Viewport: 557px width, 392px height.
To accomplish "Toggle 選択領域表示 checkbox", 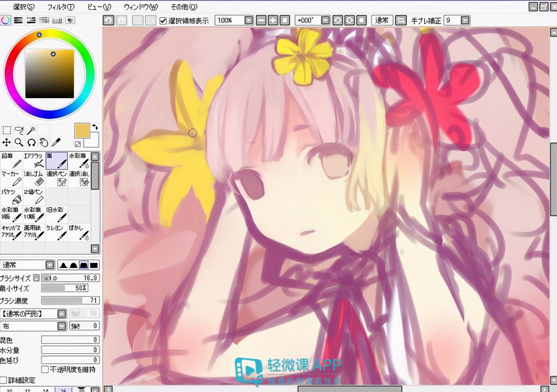I will [163, 20].
